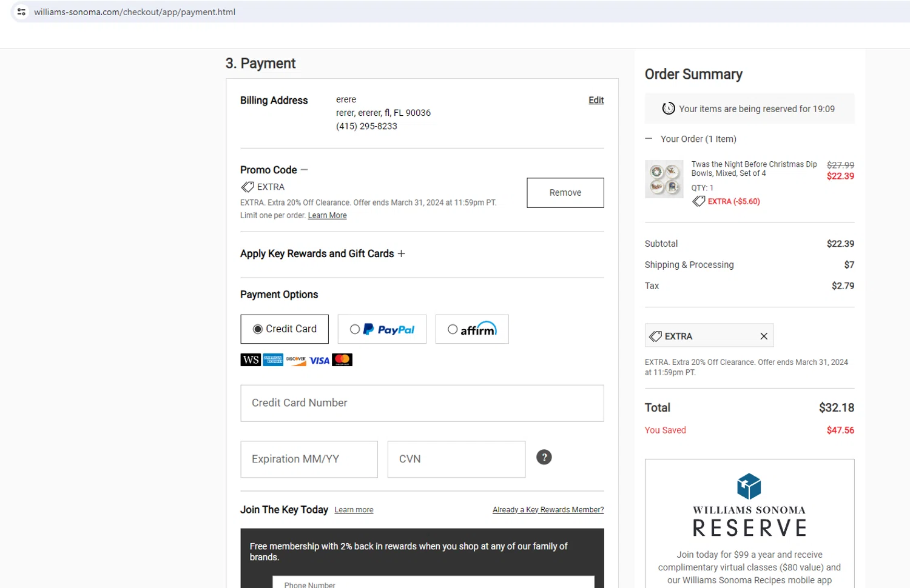The image size is (910, 588).
Task: Click the Order Summary heading
Action: pos(693,74)
